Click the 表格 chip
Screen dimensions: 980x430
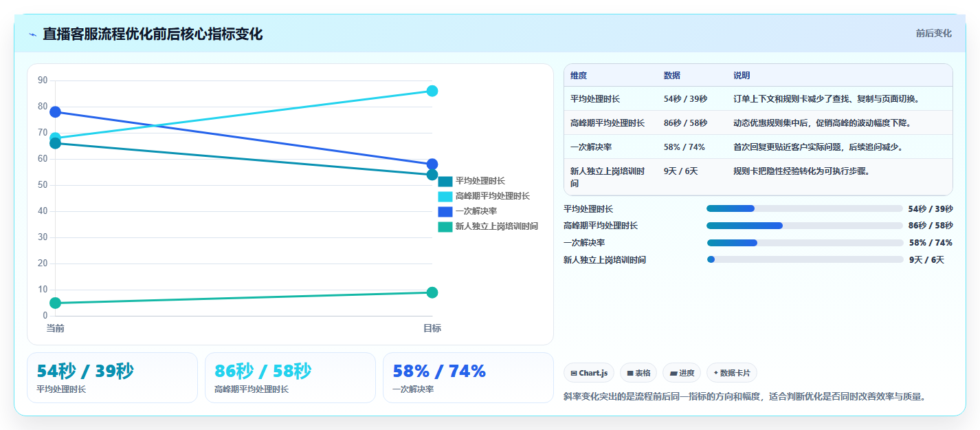click(638, 373)
